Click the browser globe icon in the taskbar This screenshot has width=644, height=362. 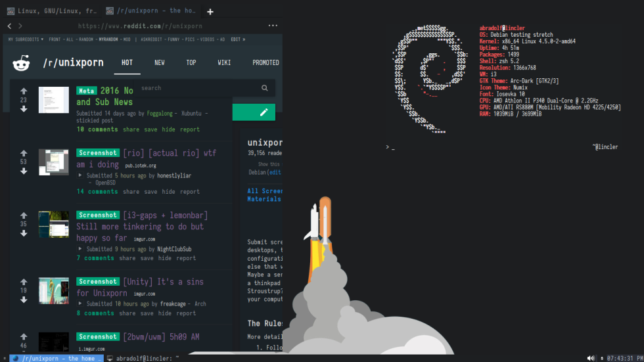(x=16, y=358)
